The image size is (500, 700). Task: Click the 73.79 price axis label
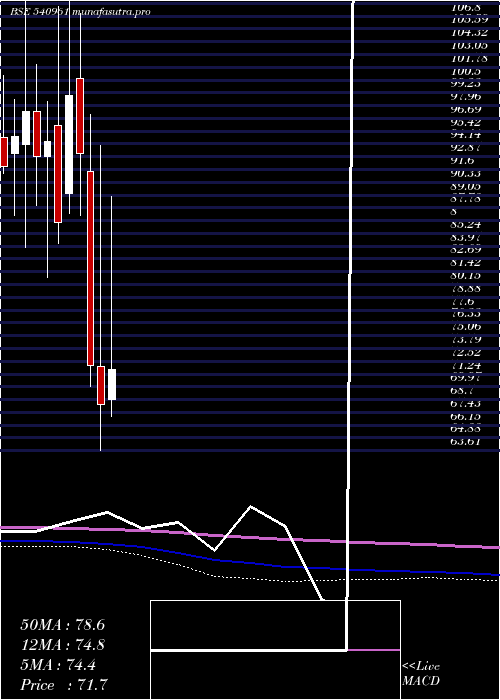point(467,340)
